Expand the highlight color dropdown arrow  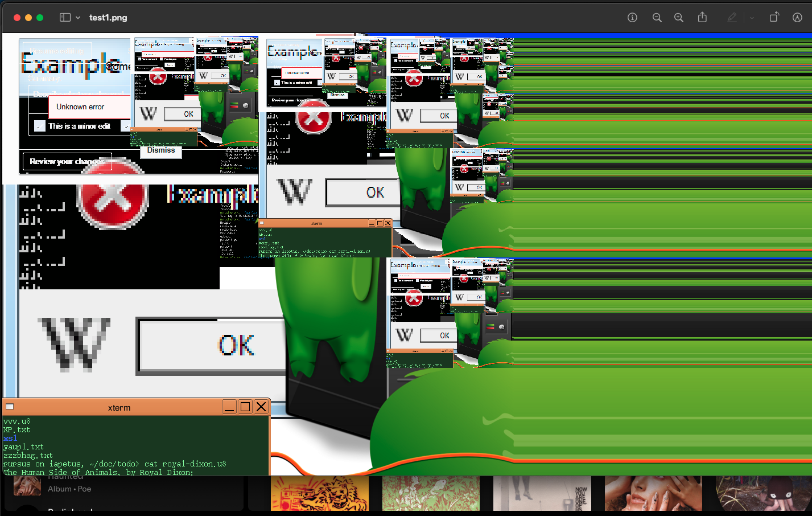(752, 18)
